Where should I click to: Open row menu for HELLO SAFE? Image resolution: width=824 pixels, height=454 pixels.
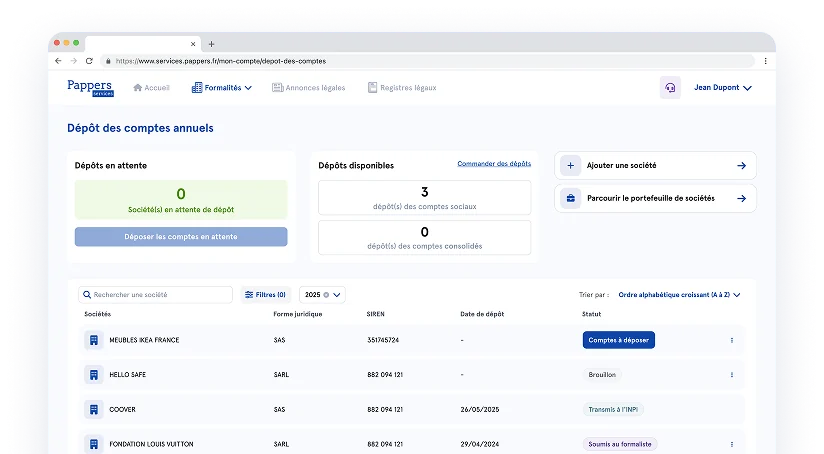[732, 375]
